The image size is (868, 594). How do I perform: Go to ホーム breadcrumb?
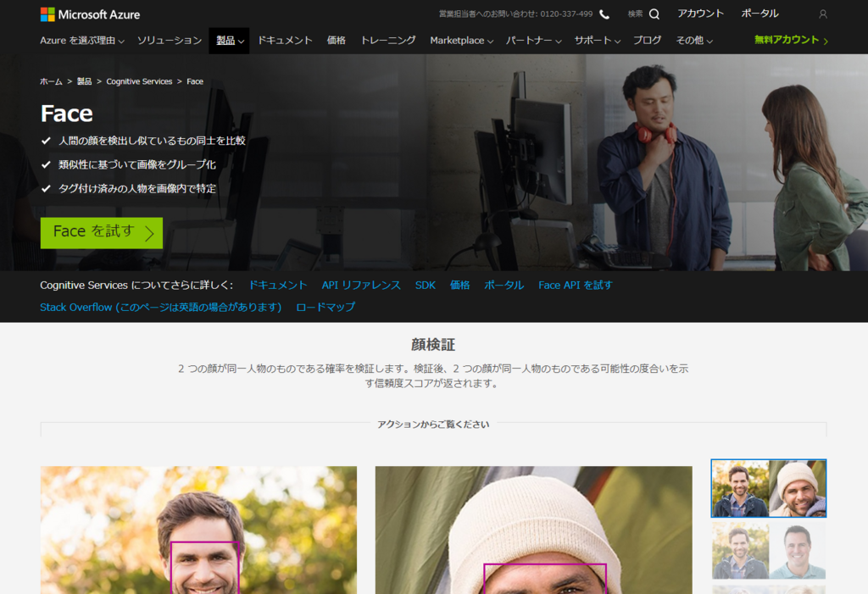point(51,81)
